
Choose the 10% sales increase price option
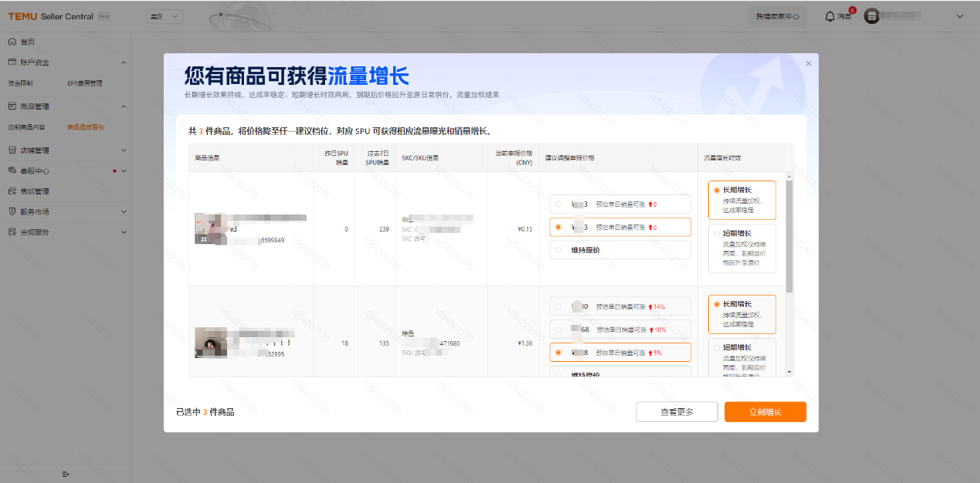(558, 329)
